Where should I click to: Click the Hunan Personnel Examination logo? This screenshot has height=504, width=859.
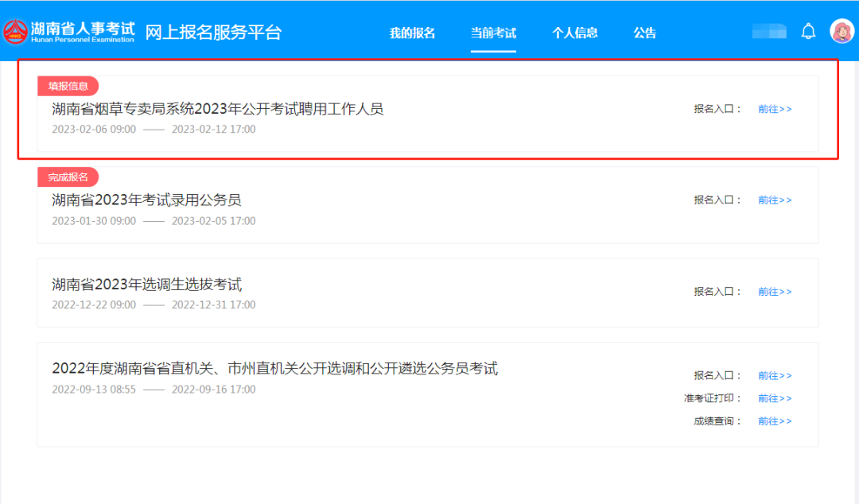(69, 32)
